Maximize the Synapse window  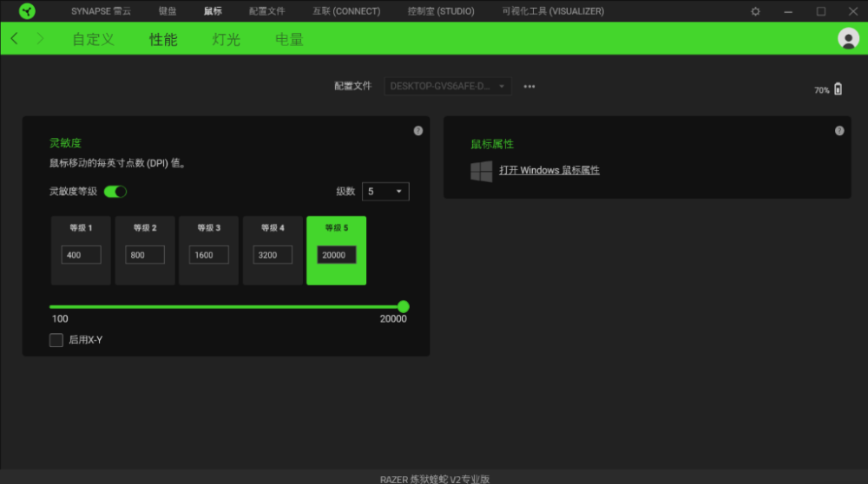tap(821, 11)
